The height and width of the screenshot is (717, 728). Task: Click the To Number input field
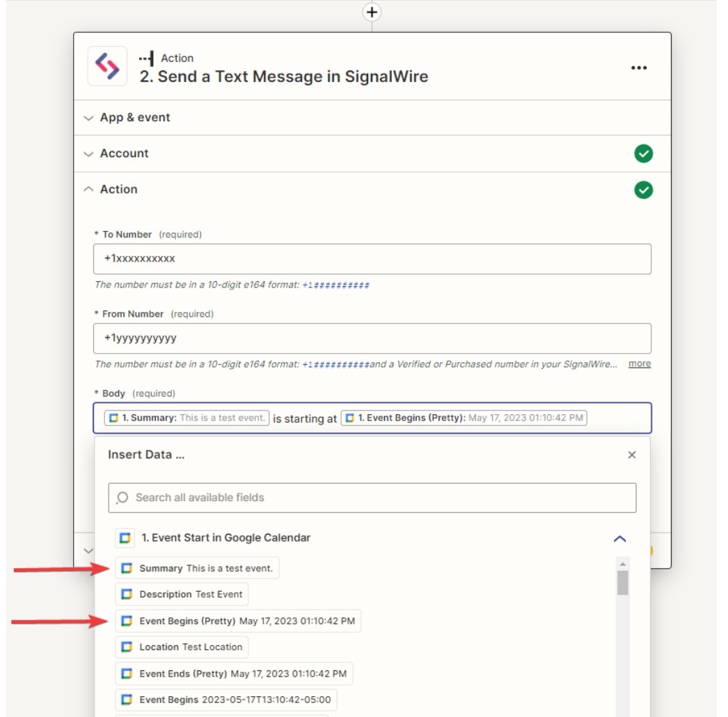tap(372, 259)
